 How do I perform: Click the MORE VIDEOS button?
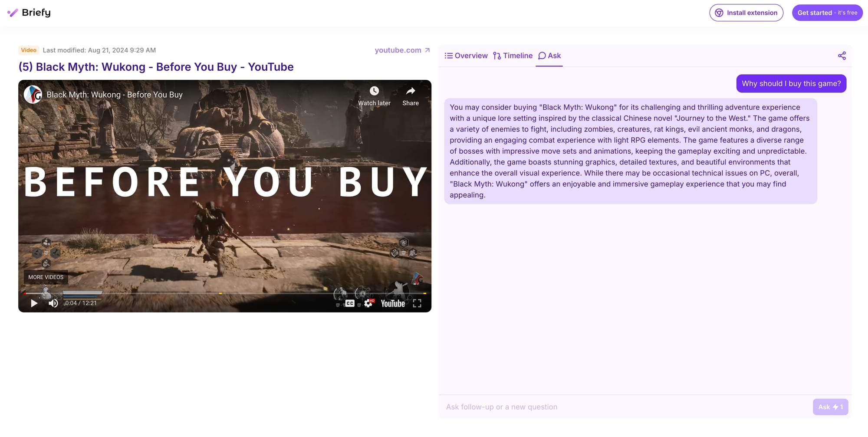point(46,277)
